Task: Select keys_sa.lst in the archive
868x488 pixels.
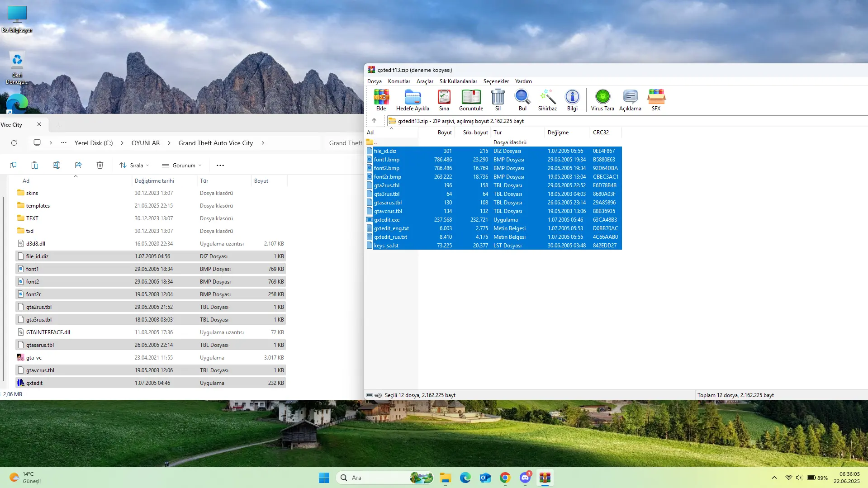Action: 494,246
